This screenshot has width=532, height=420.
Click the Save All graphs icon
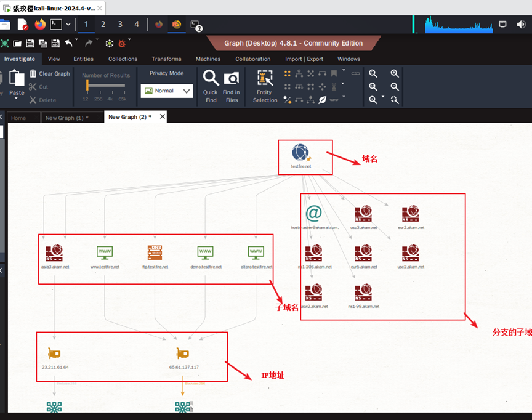[x=43, y=44]
